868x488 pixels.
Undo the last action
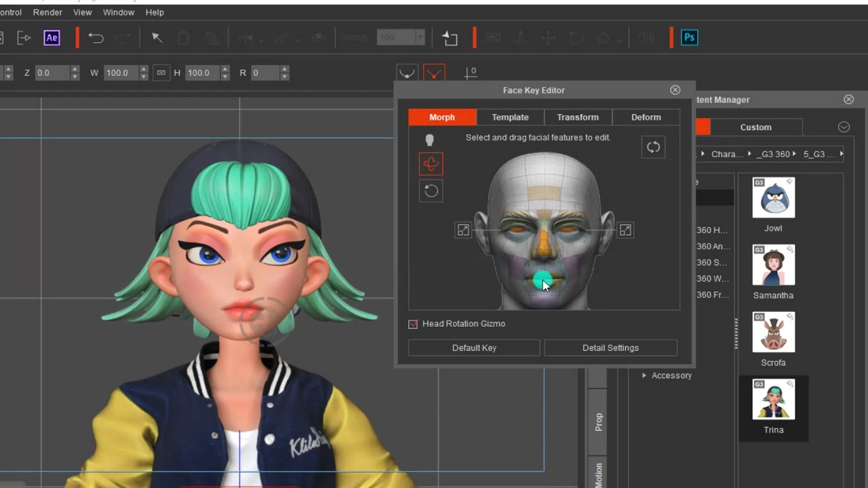tap(96, 38)
